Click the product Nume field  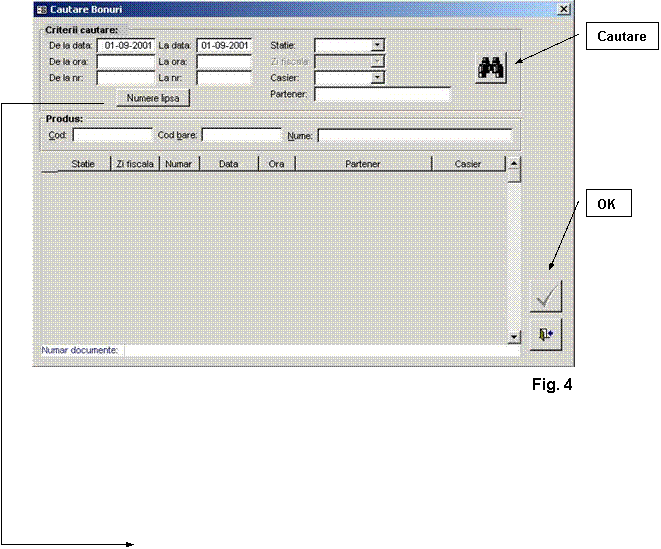point(415,135)
